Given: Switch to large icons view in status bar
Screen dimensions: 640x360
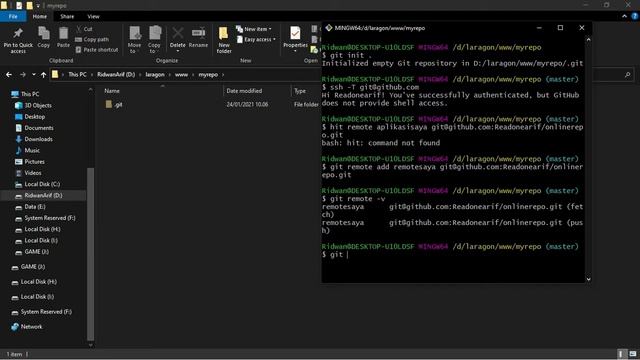Looking at the screenshot, I should tap(632, 354).
